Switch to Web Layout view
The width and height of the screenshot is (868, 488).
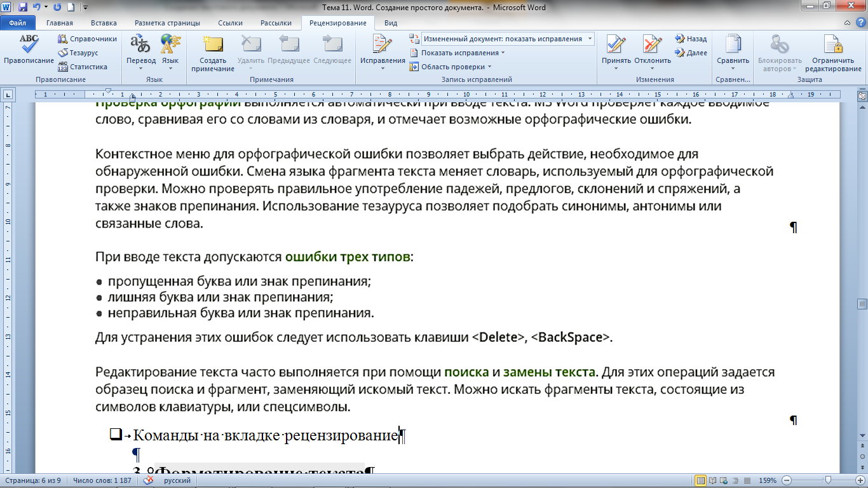(724, 481)
